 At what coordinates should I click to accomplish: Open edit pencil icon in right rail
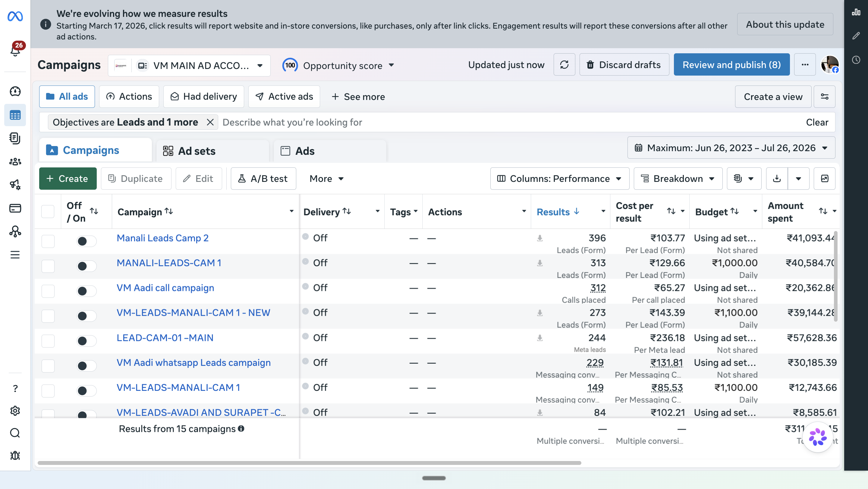856,36
